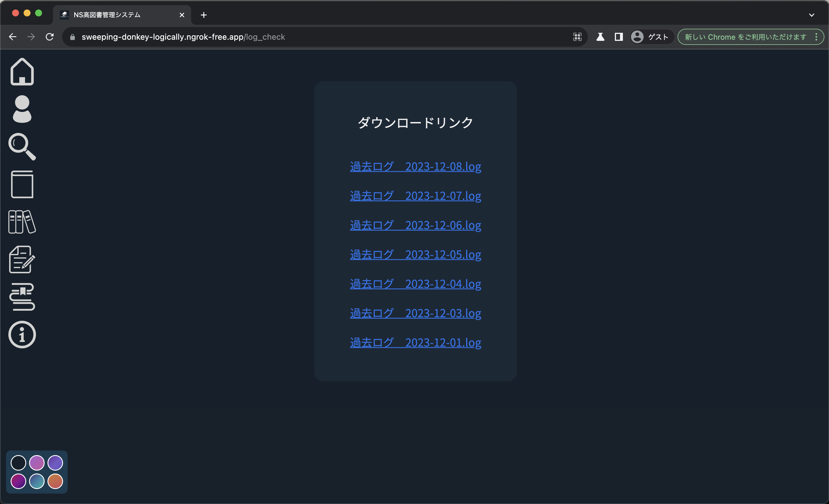Image resolution: width=829 pixels, height=504 pixels.
Task: Open the home icon in sidebar
Action: (x=22, y=72)
